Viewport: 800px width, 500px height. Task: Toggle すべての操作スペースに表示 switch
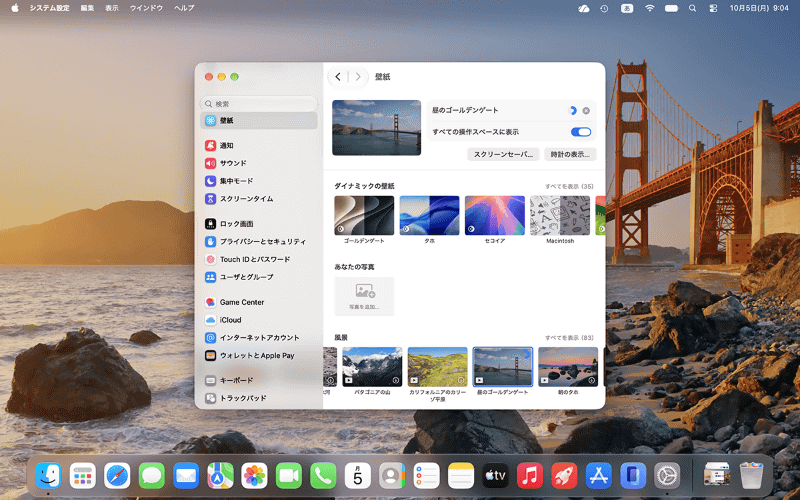point(581,132)
